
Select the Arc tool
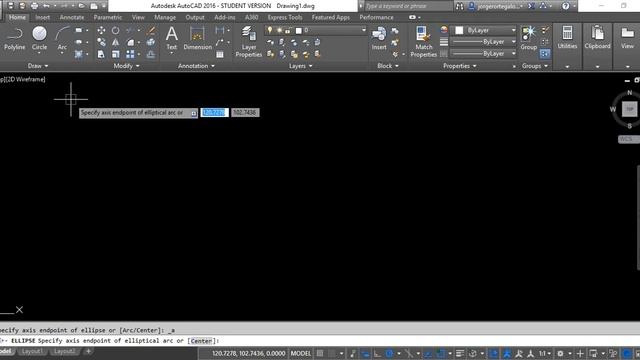pos(62,38)
